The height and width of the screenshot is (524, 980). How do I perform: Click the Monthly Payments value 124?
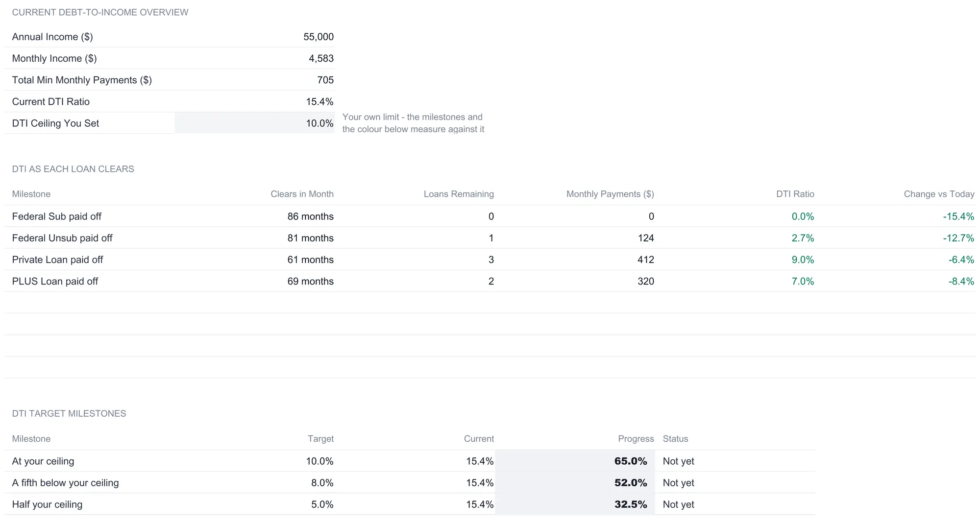(x=646, y=238)
